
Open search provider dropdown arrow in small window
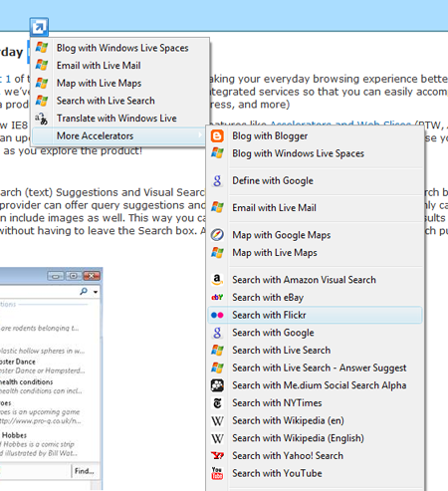tap(96, 292)
